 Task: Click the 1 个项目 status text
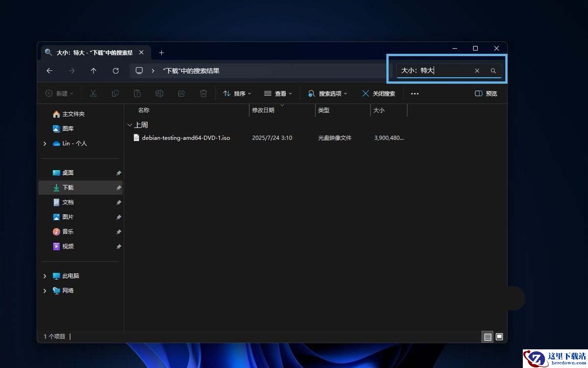coord(54,337)
